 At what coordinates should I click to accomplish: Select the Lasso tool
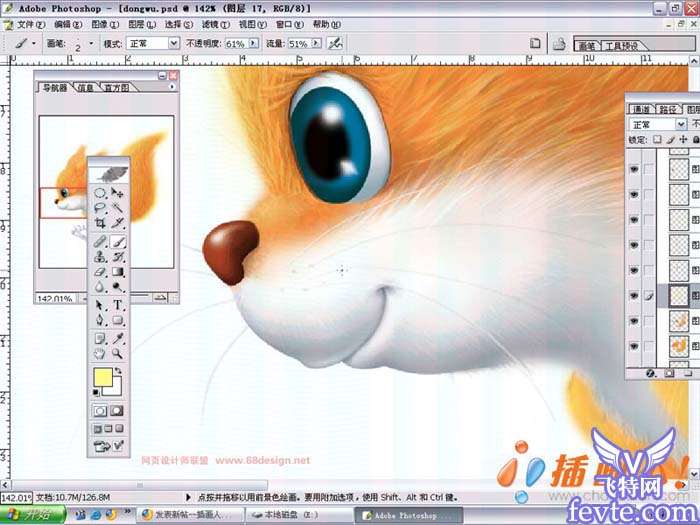tap(100, 208)
